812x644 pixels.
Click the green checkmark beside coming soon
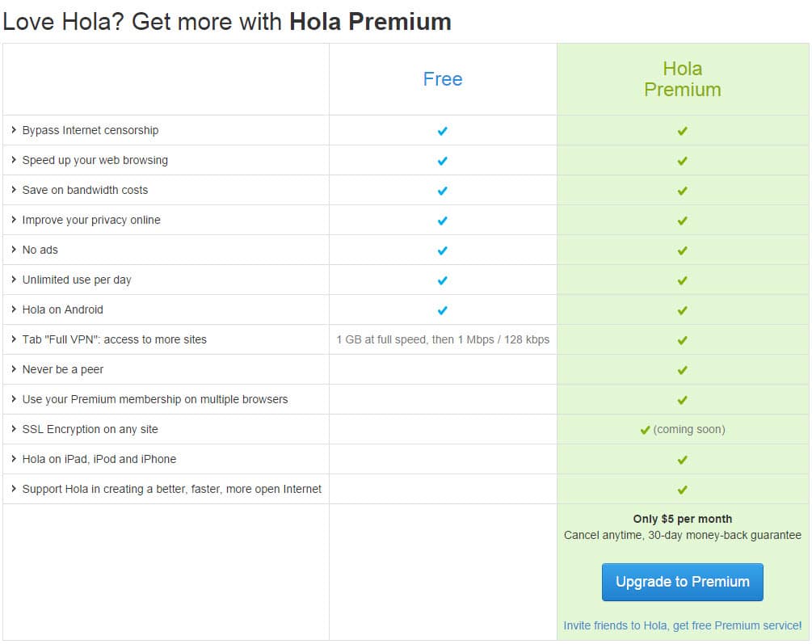click(x=645, y=430)
